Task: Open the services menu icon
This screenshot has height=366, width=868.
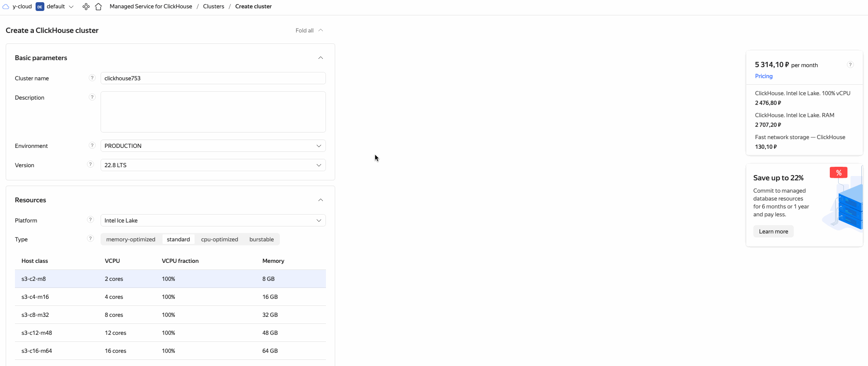Action: coord(86,7)
